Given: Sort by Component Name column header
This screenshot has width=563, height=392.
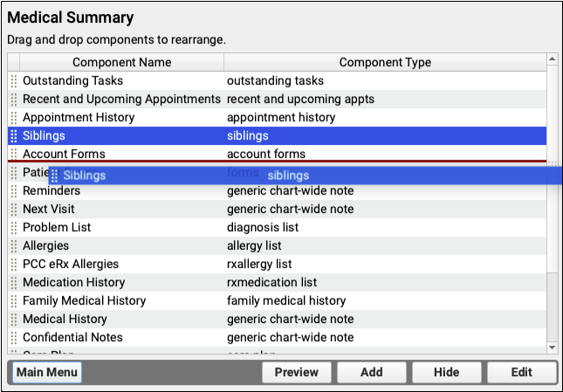Looking at the screenshot, I should coord(121,63).
